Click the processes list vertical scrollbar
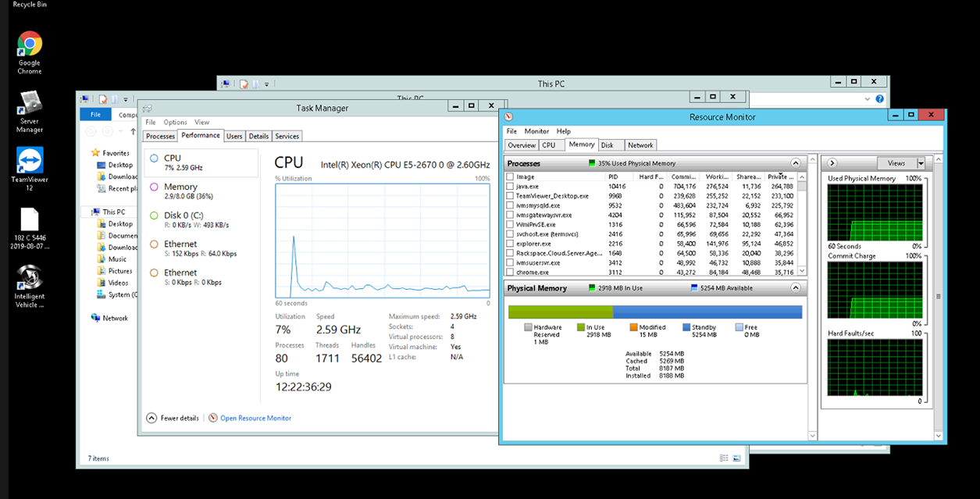The height and width of the screenshot is (499, 980). (803, 224)
